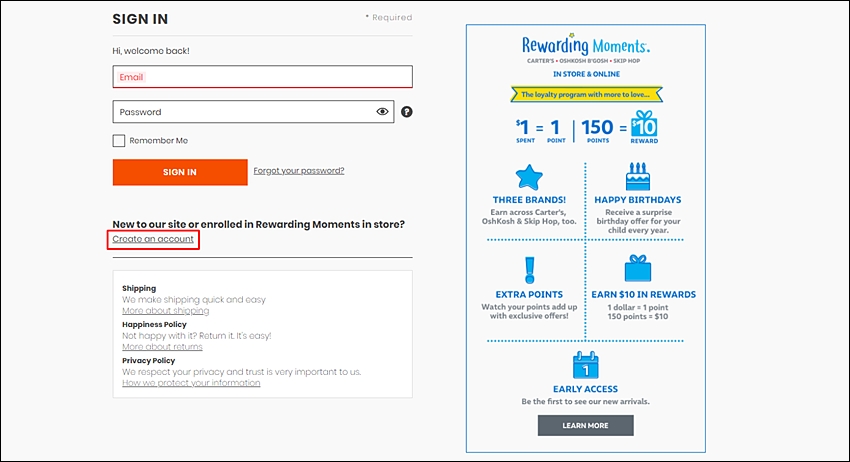Click the gift box Earn $10 icon
Screen dimensions: 850x462
(638, 268)
